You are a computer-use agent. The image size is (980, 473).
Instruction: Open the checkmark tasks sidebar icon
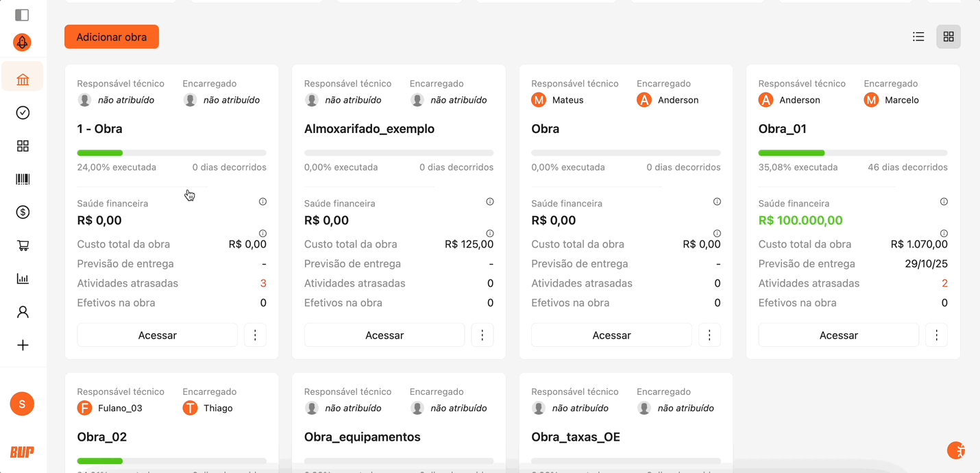click(23, 113)
